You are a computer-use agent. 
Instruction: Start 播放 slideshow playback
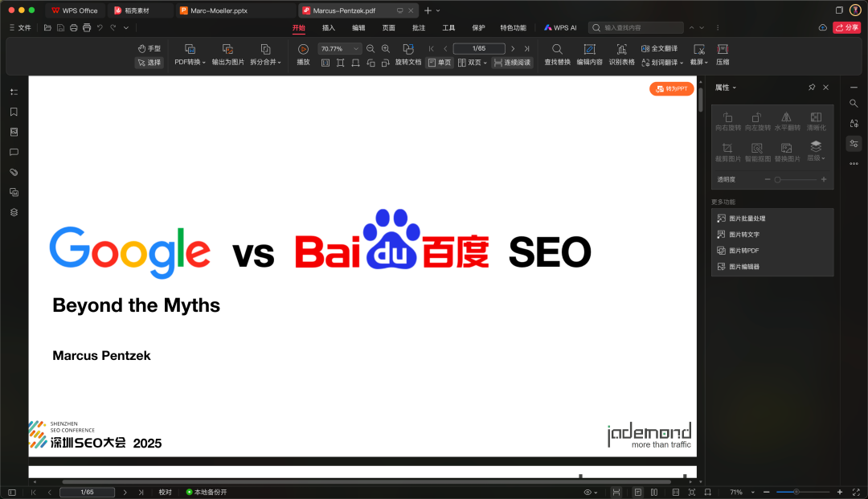point(303,55)
